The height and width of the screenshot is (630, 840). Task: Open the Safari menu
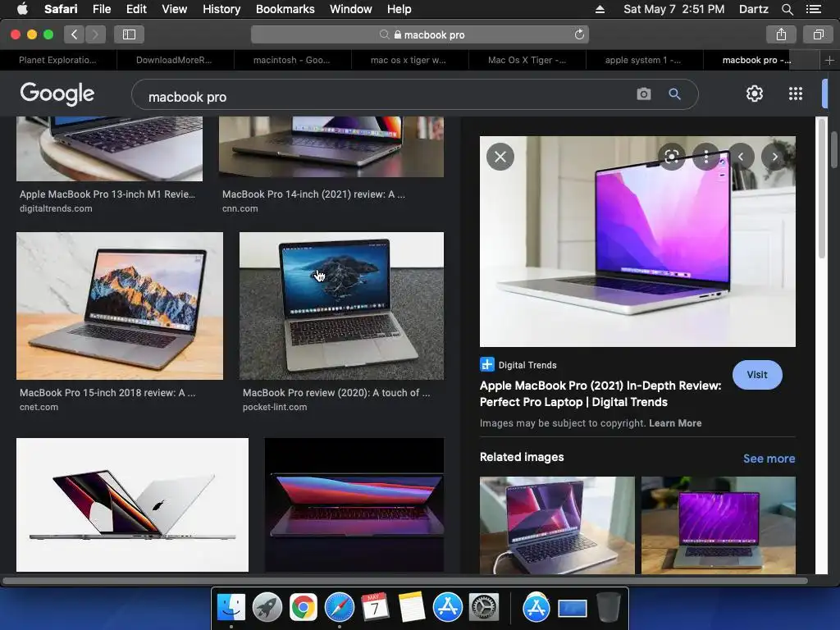pyautogui.click(x=61, y=9)
